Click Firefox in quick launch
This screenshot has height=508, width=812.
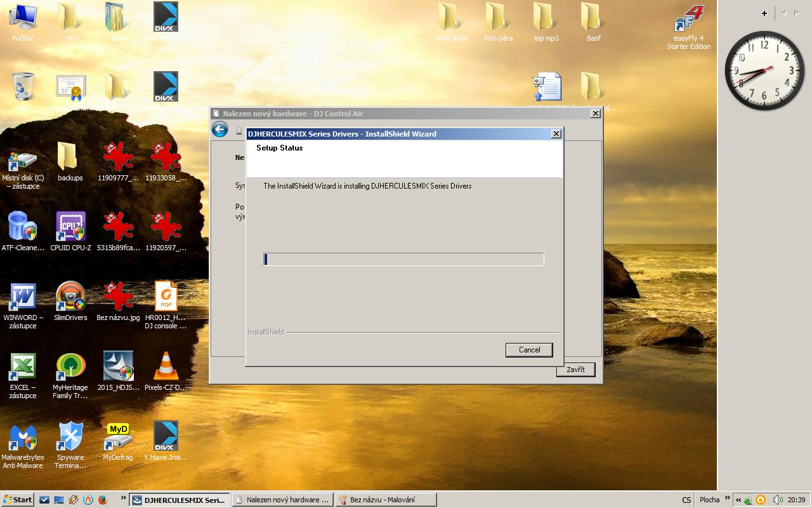tap(103, 500)
